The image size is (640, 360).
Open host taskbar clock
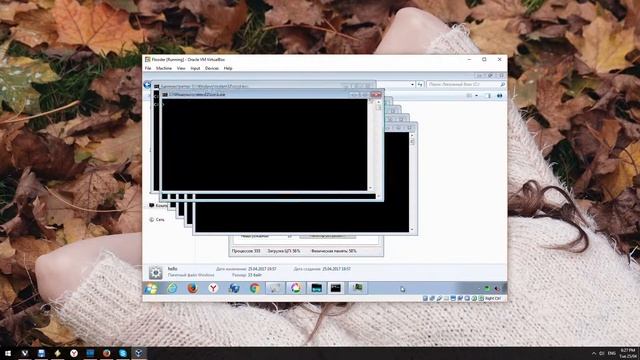point(629,353)
